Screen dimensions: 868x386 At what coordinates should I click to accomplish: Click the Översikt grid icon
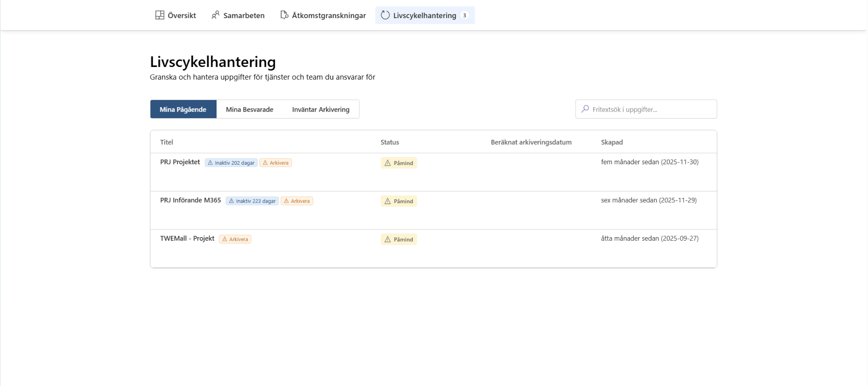160,15
